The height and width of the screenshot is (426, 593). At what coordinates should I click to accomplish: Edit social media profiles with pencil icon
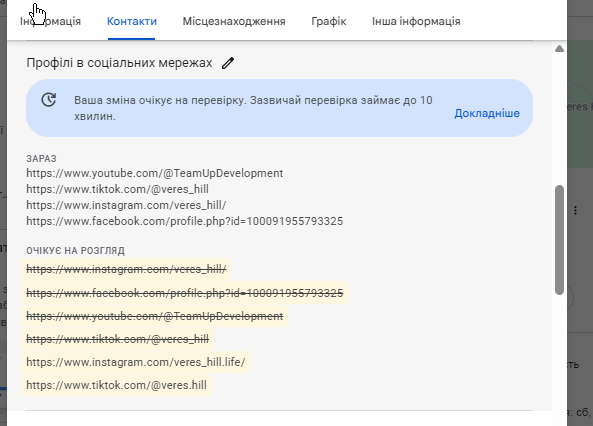pyautogui.click(x=228, y=63)
